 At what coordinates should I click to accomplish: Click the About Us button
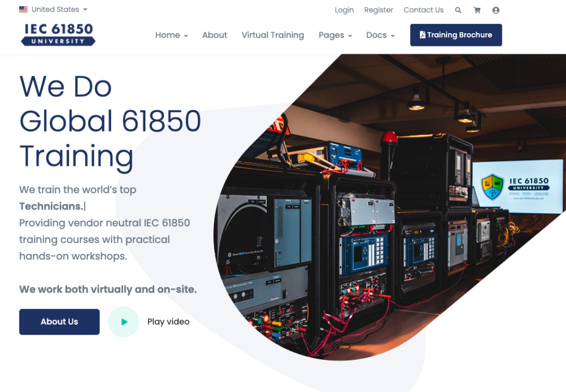pos(59,321)
